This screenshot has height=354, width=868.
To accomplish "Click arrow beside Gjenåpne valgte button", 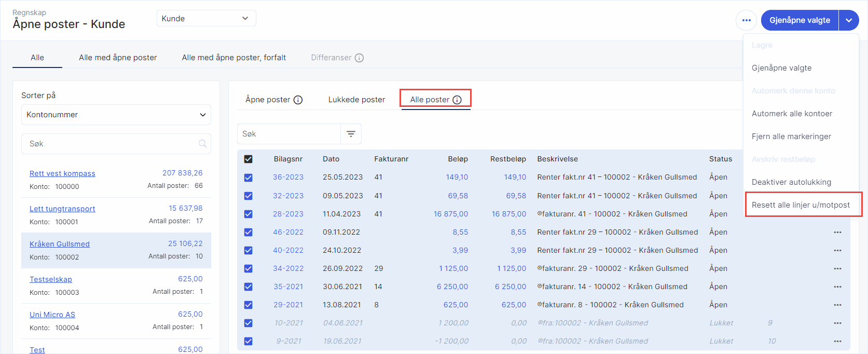I will click(x=849, y=20).
